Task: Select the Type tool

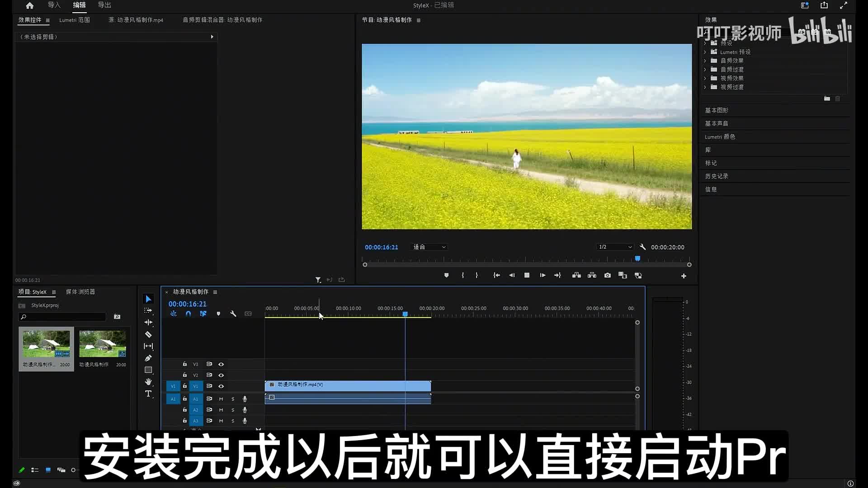Action: pos(148,394)
